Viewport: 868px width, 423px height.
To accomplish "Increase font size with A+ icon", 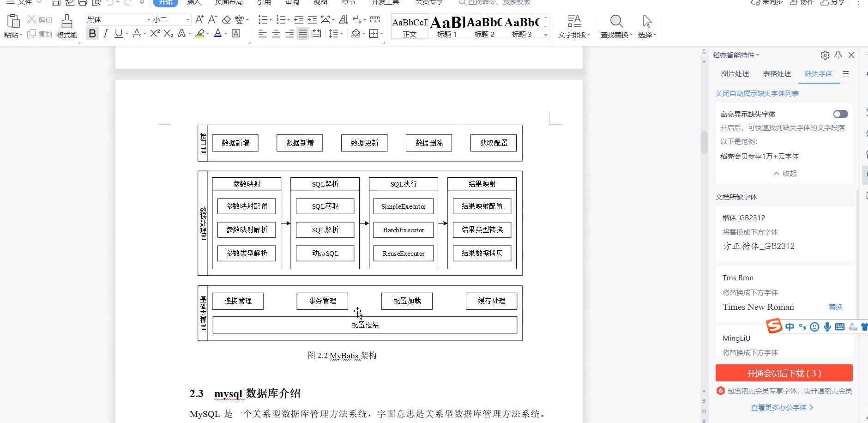I will [199, 19].
